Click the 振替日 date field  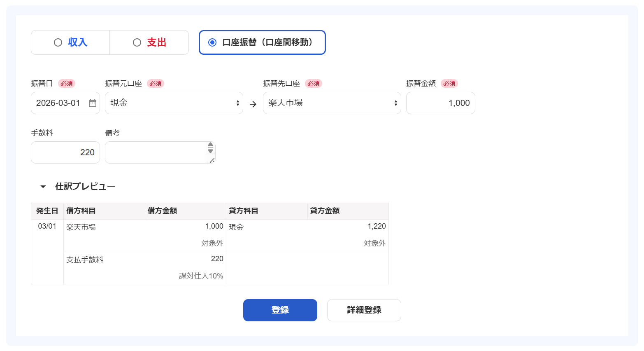[65, 103]
